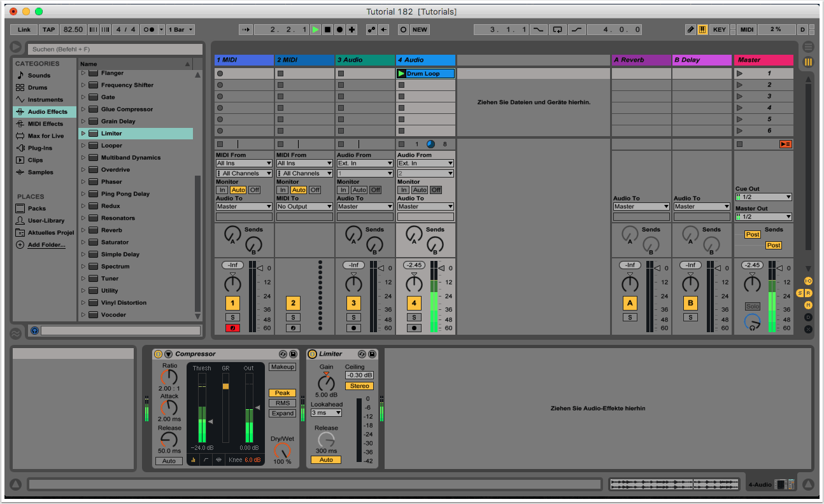The width and height of the screenshot is (824, 504).
Task: Expand the Reverb folder in browser
Action: pyautogui.click(x=83, y=230)
